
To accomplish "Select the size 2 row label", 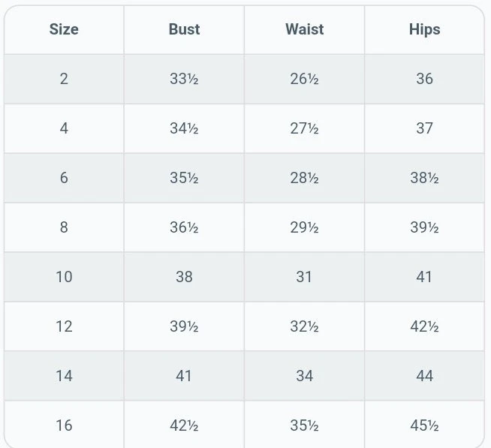I will pyautogui.click(x=64, y=79).
